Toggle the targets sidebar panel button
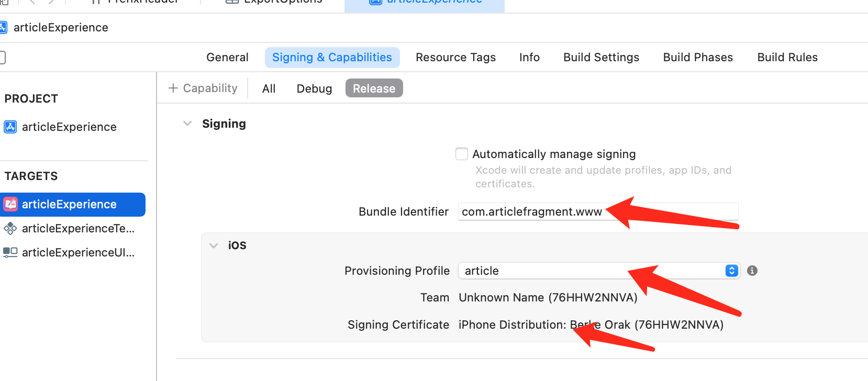The width and height of the screenshot is (868, 381). coord(2,57)
